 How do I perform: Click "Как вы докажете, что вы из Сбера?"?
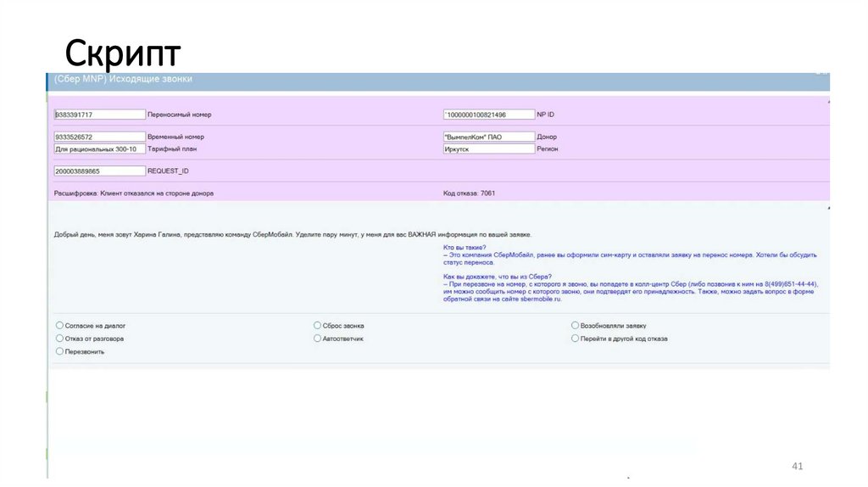[497, 277]
